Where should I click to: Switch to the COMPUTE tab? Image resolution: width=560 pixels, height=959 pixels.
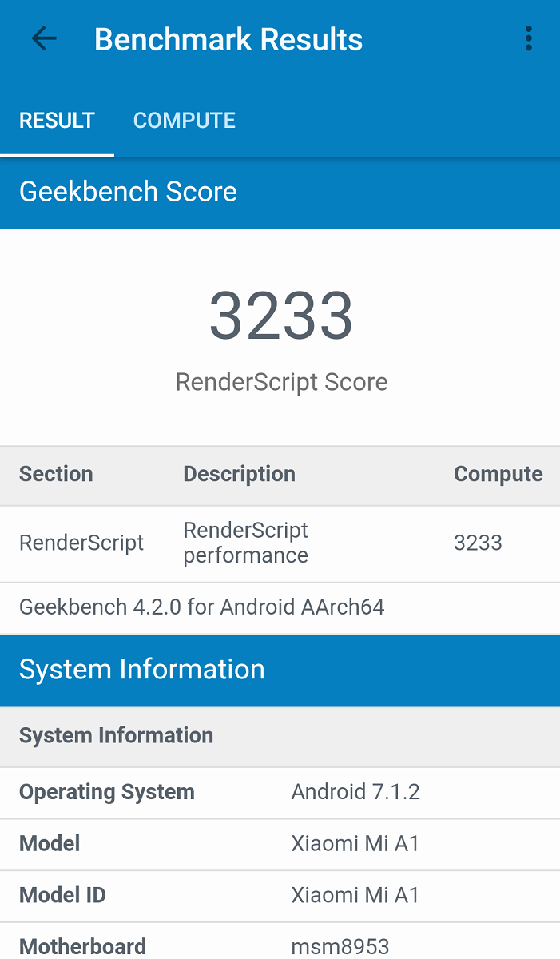185,121
